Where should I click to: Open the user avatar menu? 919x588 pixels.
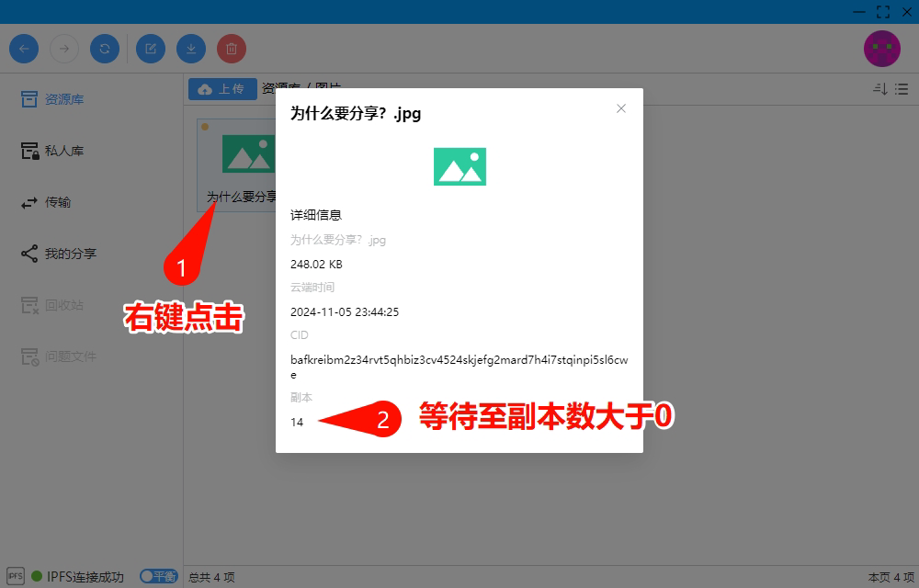coord(882,49)
